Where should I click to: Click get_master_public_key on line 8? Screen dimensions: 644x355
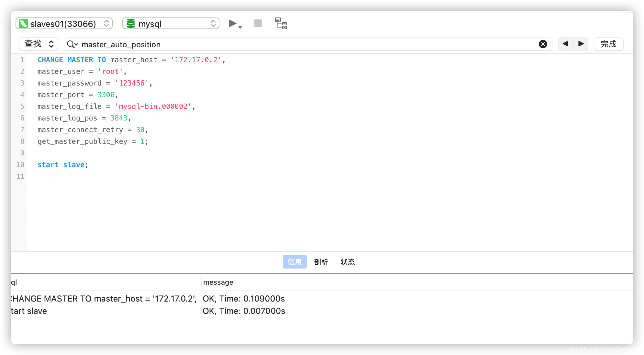point(82,141)
